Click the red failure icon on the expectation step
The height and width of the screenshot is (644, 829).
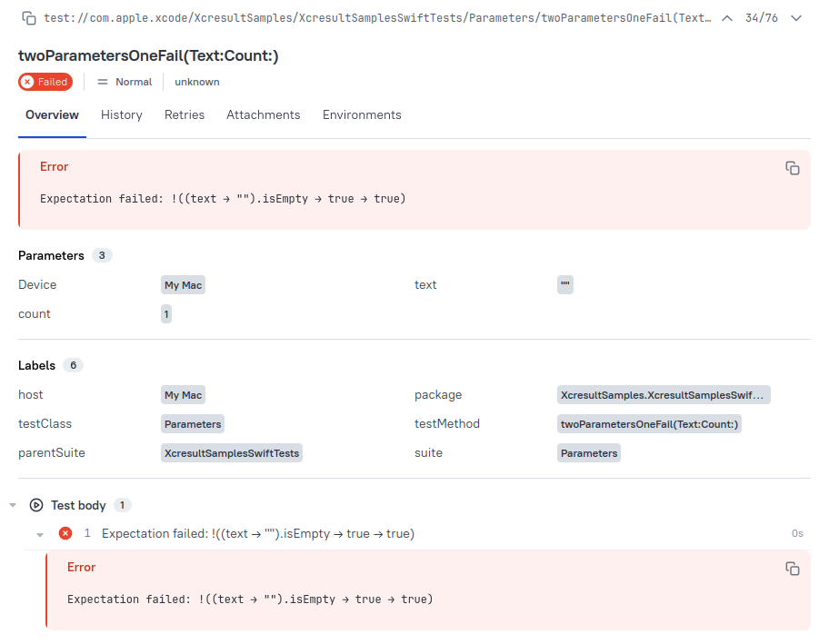(x=65, y=533)
